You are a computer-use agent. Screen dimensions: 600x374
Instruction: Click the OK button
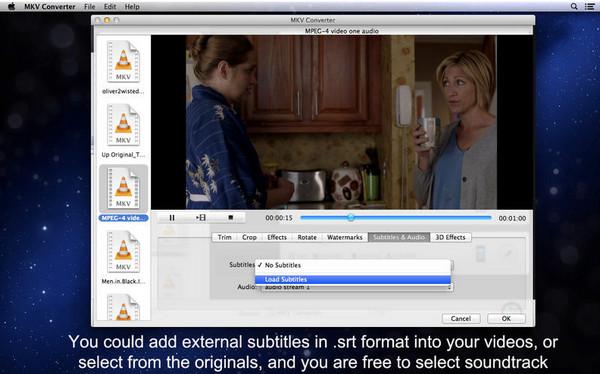506,318
